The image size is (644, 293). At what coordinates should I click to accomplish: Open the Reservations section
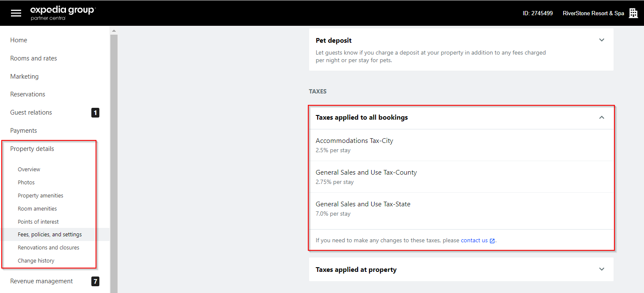27,94
